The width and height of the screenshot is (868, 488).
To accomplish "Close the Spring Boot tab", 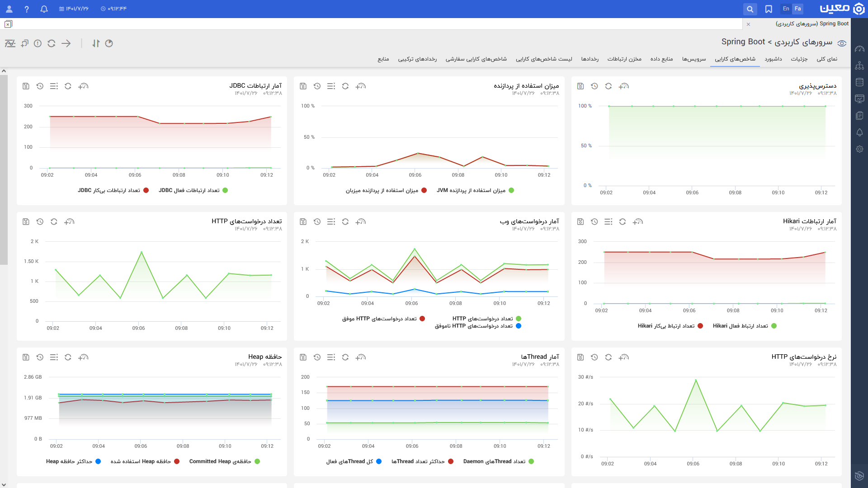I will tap(748, 24).
